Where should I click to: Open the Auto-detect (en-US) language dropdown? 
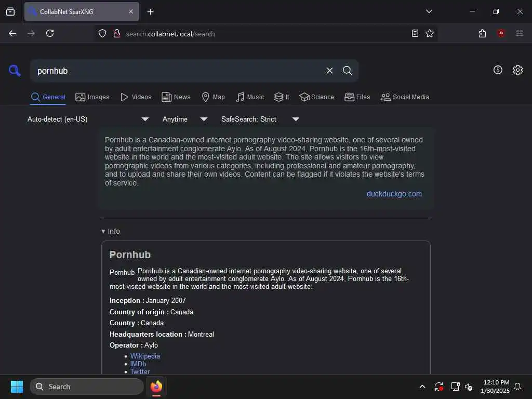click(88, 119)
